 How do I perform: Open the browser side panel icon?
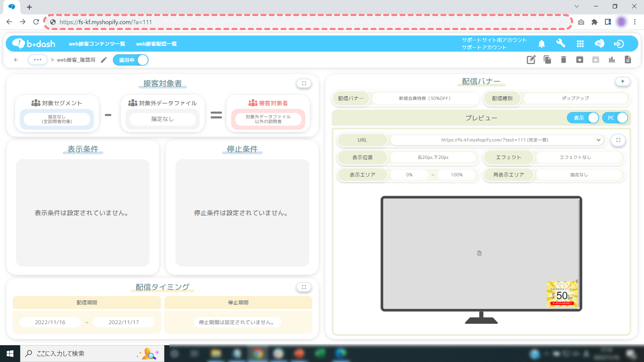pos(608,22)
